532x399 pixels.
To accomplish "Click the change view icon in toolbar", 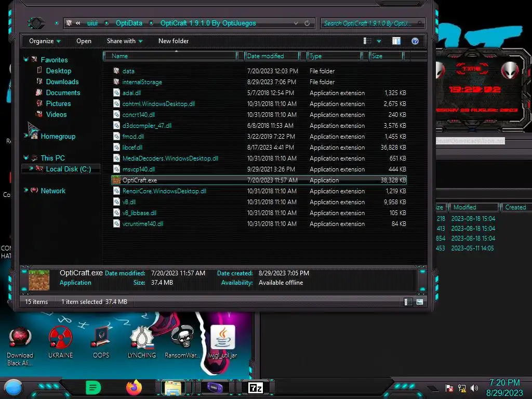I will pos(367,41).
